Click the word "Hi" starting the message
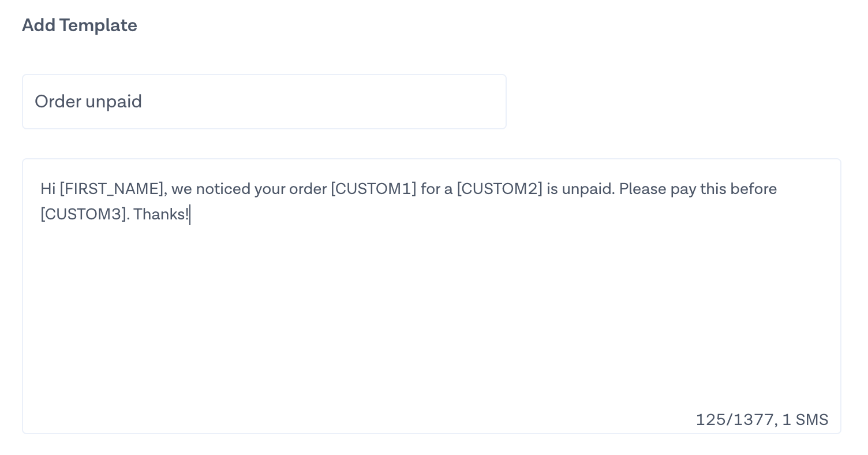This screenshot has width=868, height=455. [48, 189]
